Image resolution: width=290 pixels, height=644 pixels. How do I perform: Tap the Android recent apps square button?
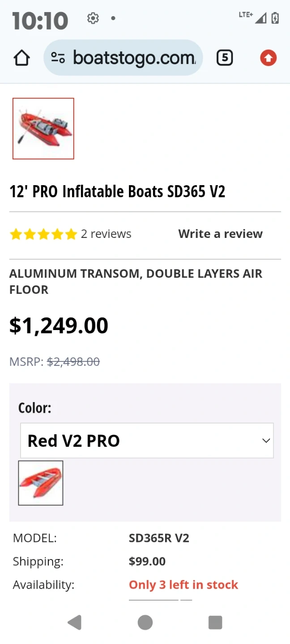(215, 622)
